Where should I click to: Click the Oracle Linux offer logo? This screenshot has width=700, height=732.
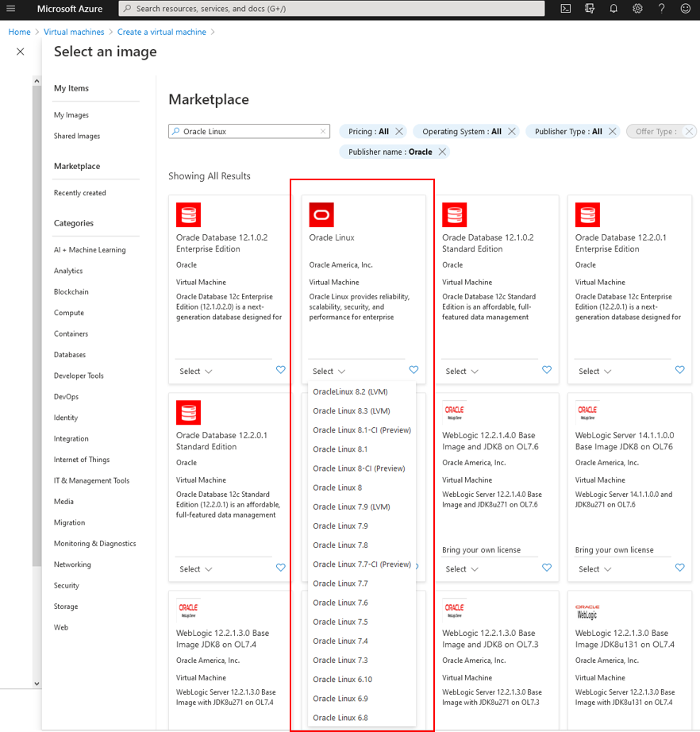click(321, 214)
